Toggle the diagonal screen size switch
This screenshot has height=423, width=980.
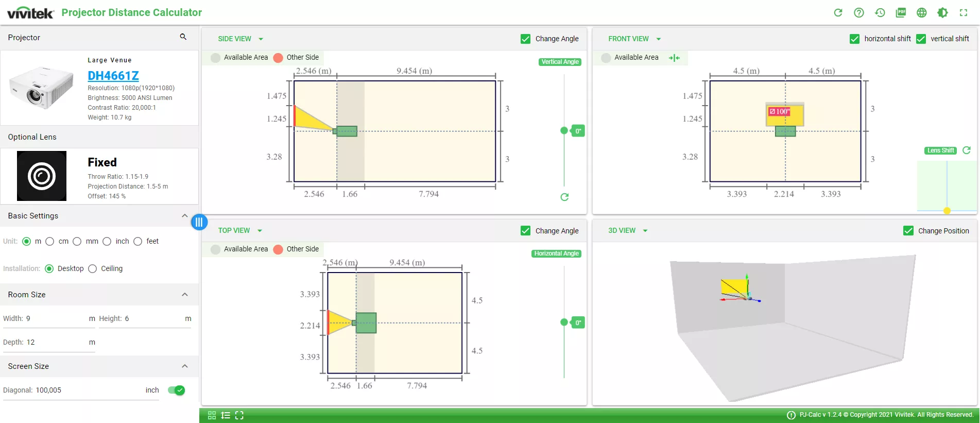click(176, 390)
